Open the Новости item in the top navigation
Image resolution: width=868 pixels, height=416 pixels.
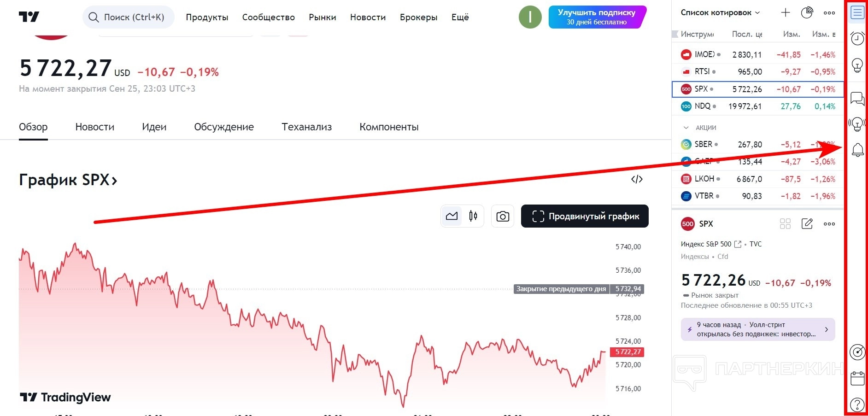368,18
